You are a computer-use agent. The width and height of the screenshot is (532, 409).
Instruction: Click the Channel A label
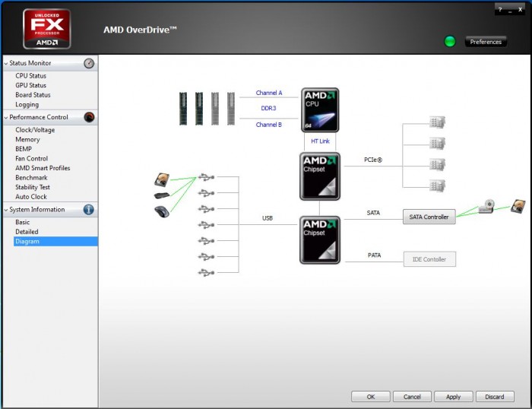269,93
